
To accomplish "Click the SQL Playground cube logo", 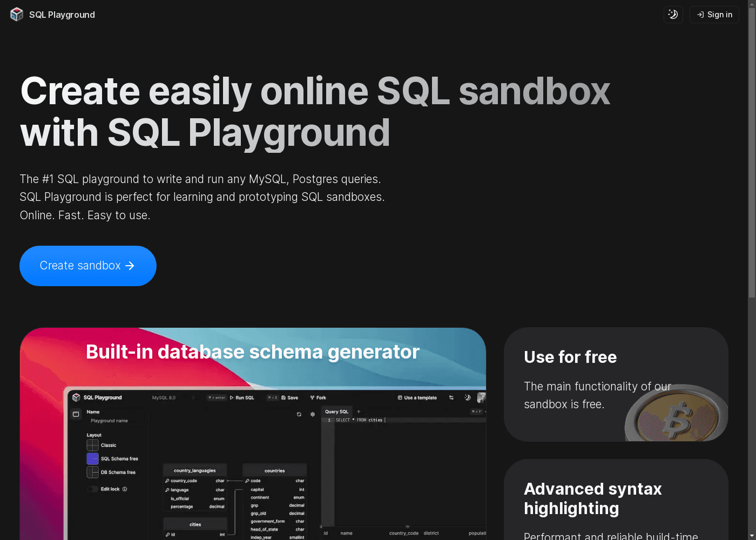I will 17,15.
